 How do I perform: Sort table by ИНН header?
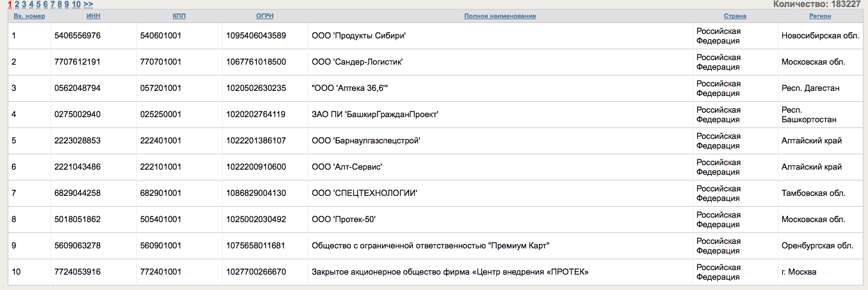pyautogui.click(x=93, y=16)
